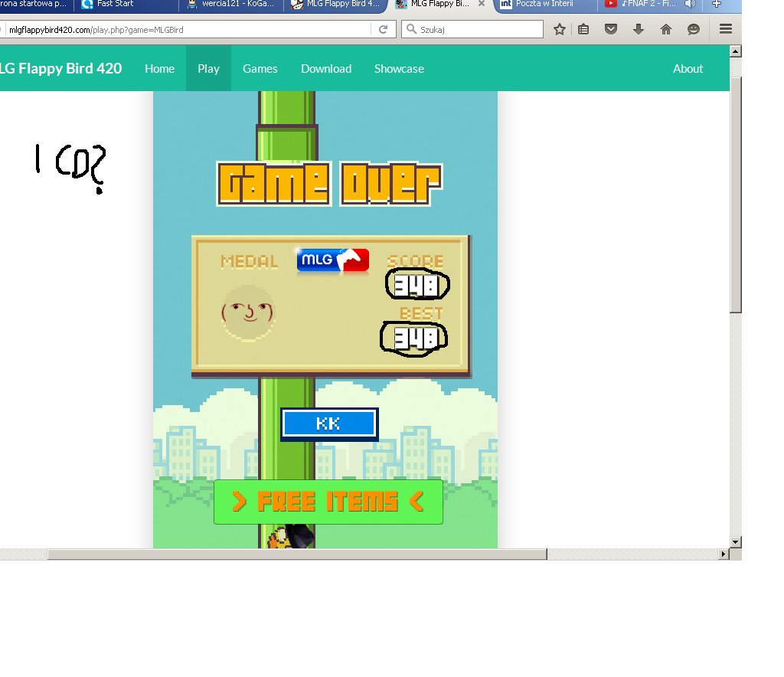784x677 pixels.
Task: Open the downloads arrow icon
Action: pyautogui.click(x=638, y=29)
